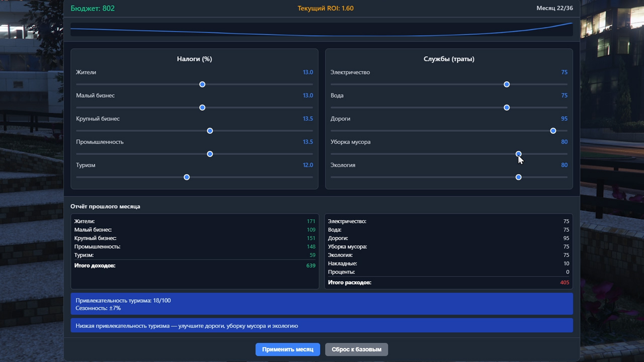Grab the Малый бизнес tax slider knob
The width and height of the screenshot is (644, 362).
(x=202, y=108)
